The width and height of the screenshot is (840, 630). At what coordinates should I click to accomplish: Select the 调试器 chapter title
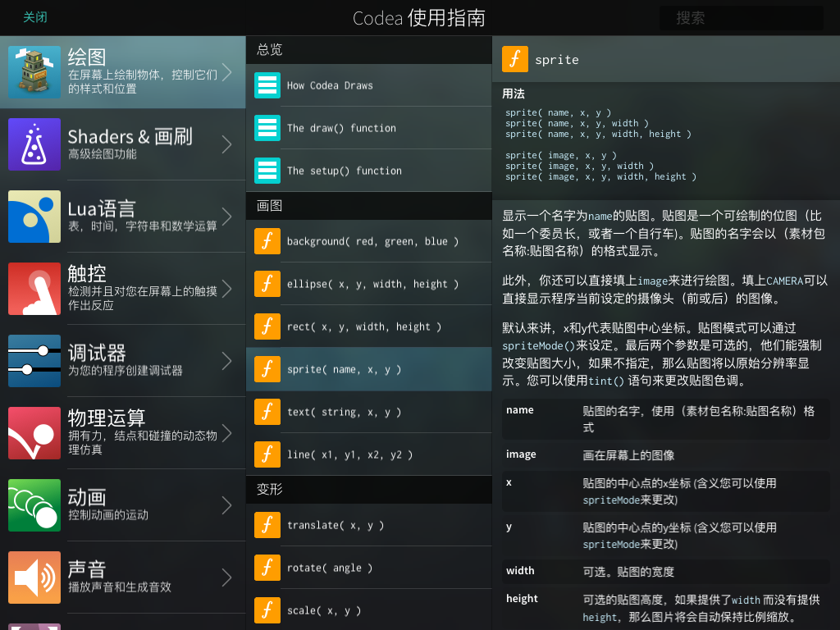click(97, 353)
